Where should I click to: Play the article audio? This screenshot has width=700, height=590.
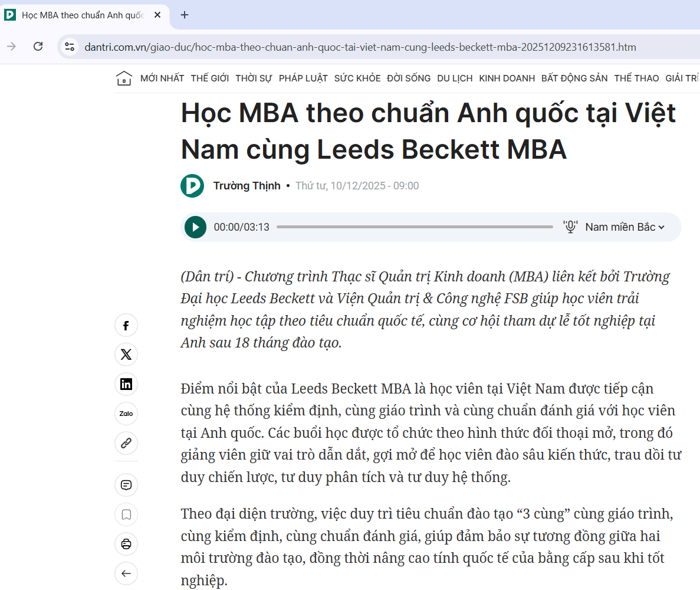[x=195, y=227]
